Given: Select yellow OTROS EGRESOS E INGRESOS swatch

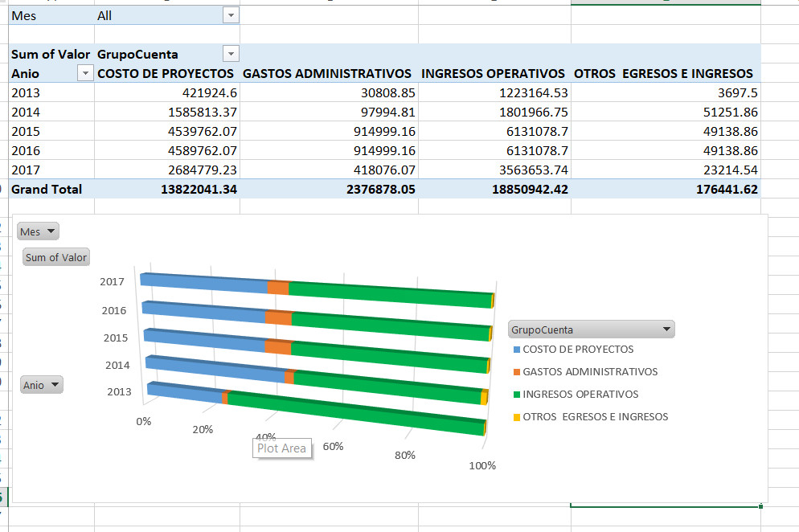Looking at the screenshot, I should [517, 417].
